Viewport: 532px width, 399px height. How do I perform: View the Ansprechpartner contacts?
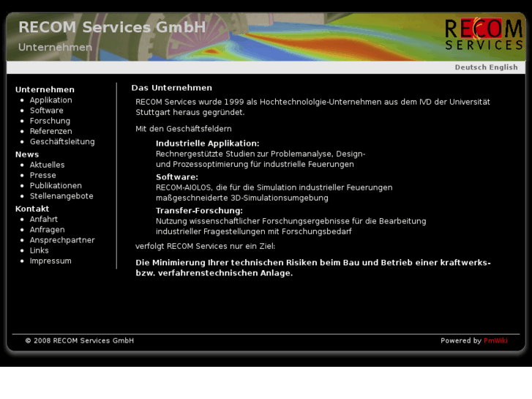pyautogui.click(x=62, y=240)
